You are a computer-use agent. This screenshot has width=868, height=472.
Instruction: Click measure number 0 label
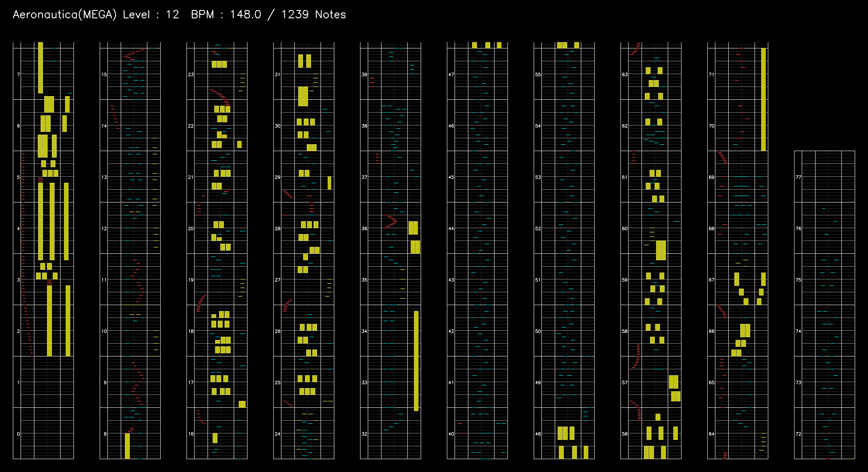[x=18, y=434]
